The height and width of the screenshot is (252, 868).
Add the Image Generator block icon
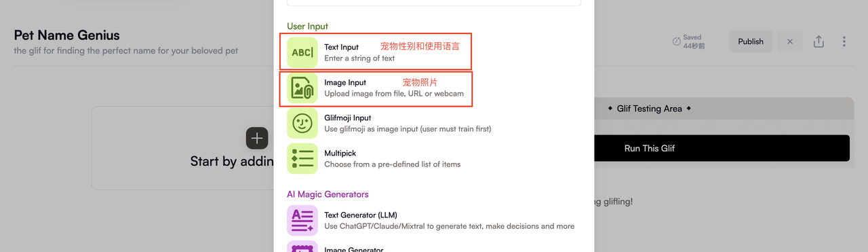tap(302, 247)
